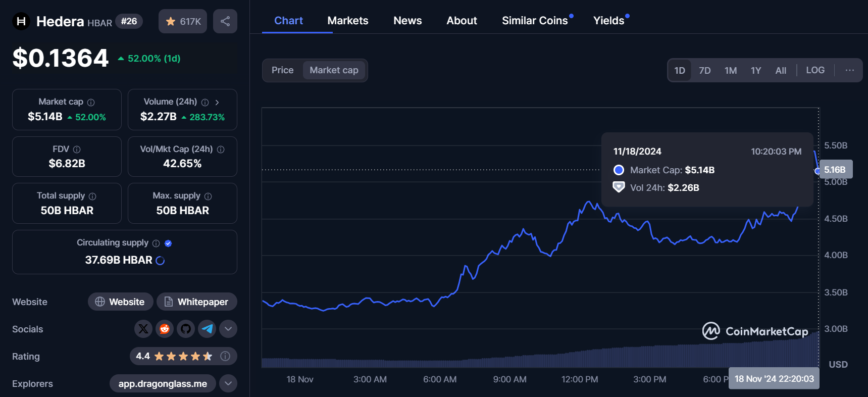Viewport: 868px width, 397px height.
Task: Click the 52.00% (1d) price change
Action: (149, 59)
